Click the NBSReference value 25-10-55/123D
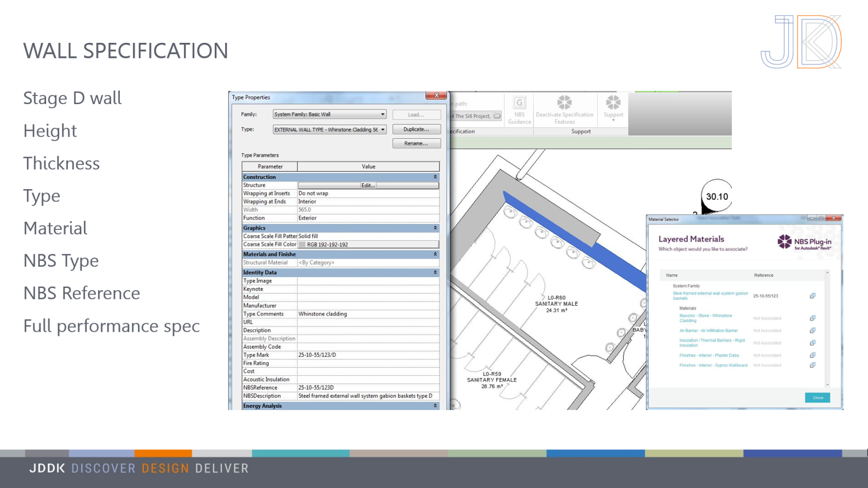Screen dimensions: 868x488 pos(368,388)
